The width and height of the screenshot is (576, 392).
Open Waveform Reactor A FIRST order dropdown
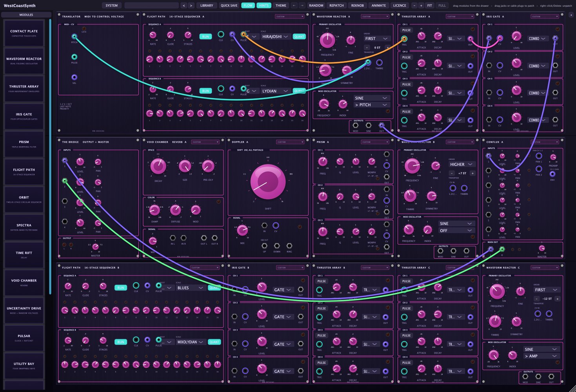[x=377, y=38]
